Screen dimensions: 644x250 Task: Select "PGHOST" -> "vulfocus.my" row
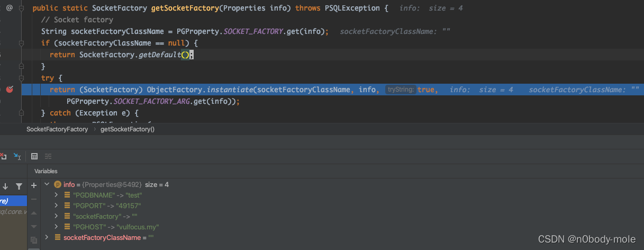(343, 227)
